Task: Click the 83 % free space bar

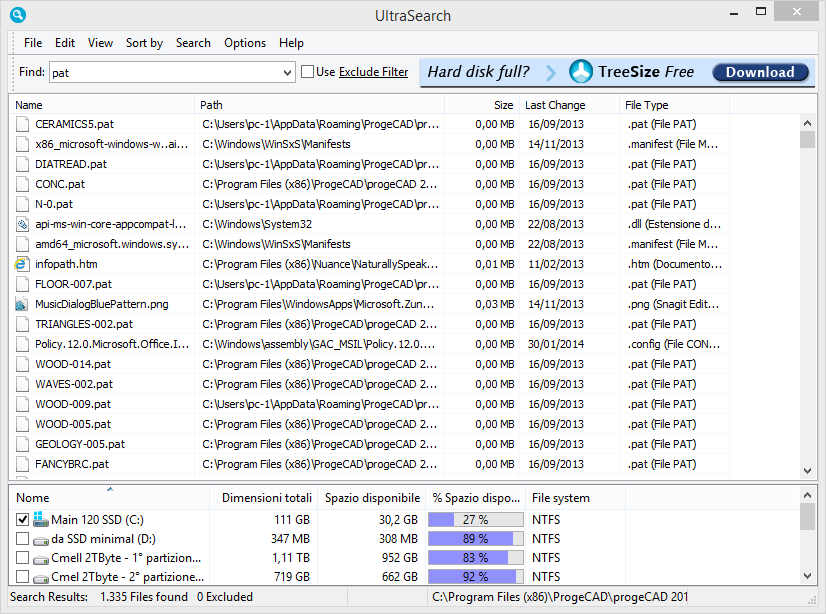Action: point(476,558)
